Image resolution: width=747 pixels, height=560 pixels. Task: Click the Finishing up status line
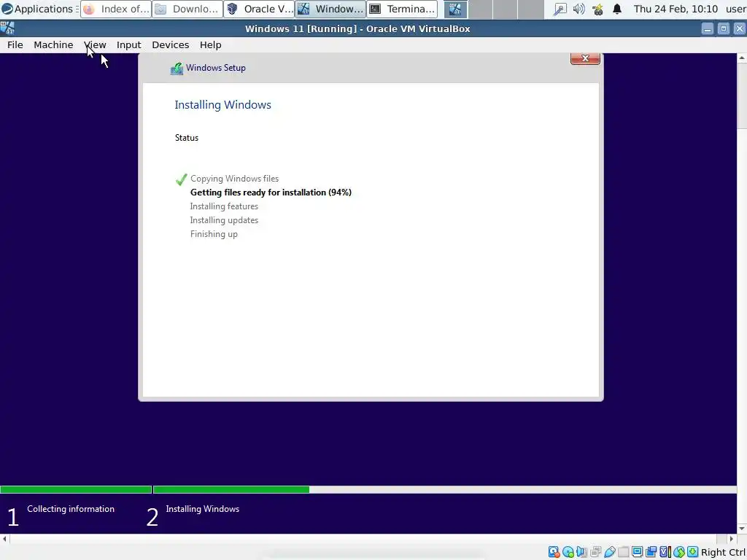tap(214, 234)
